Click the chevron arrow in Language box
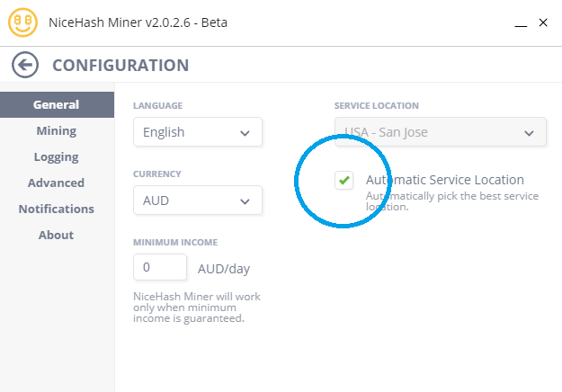 pyautogui.click(x=245, y=133)
